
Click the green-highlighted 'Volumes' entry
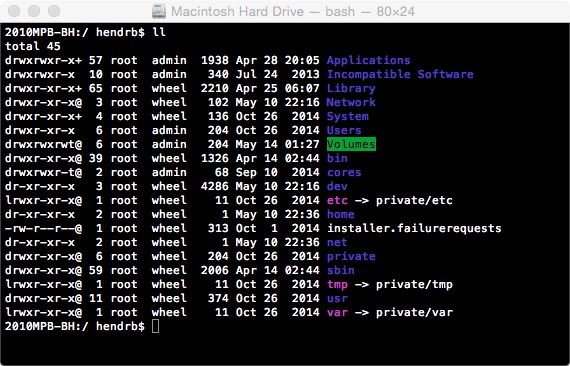point(351,144)
